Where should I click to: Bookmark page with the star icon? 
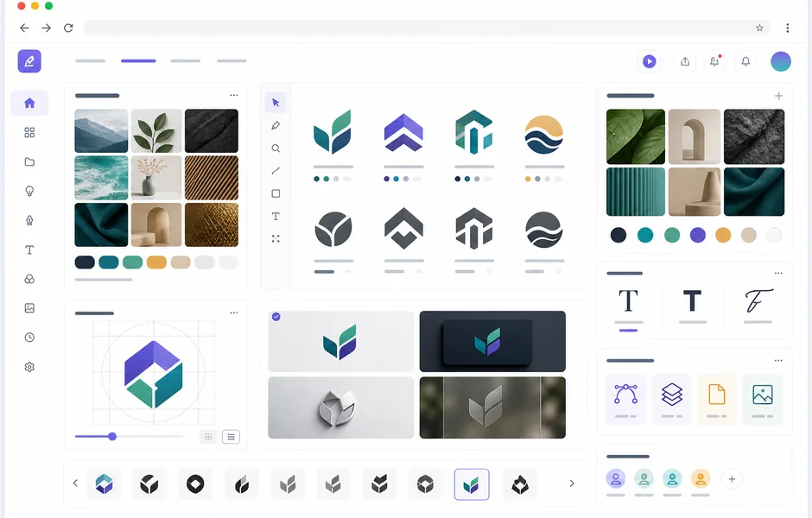tap(759, 28)
